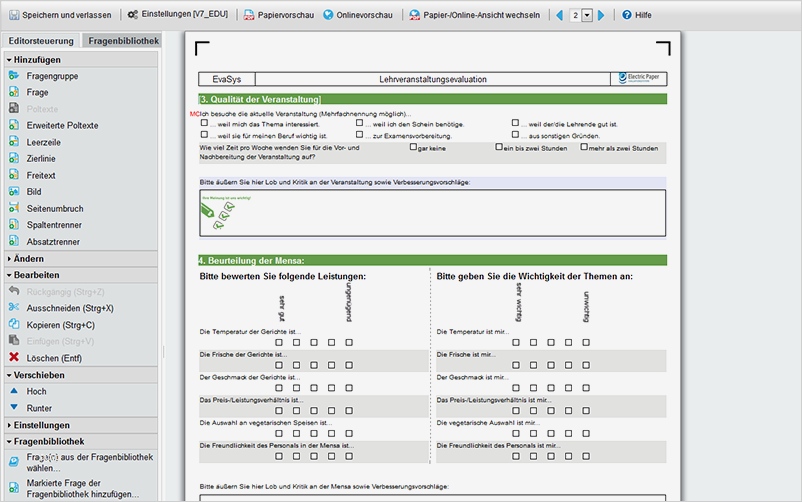
Task: Expand the Ändern section
Action: pyautogui.click(x=81, y=258)
